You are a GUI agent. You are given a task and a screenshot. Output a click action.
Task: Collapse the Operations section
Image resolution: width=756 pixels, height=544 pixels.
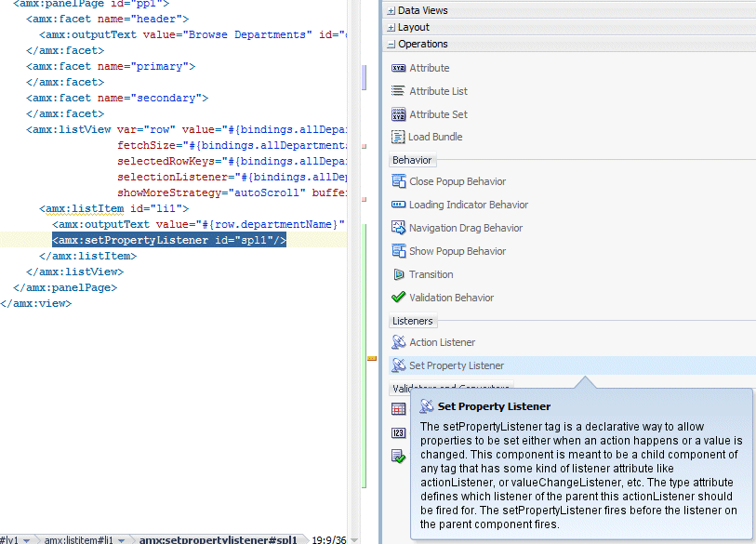pyautogui.click(x=391, y=45)
